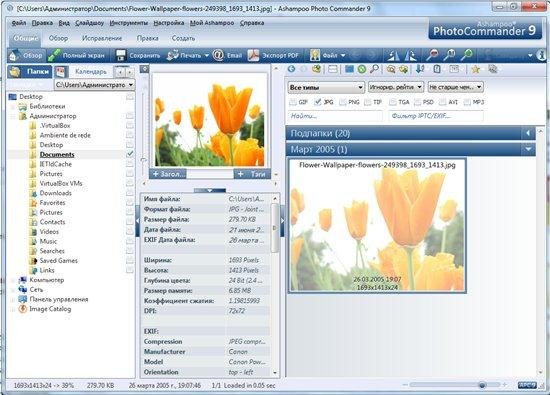Send the picture via Email button
Screen dimensions: 550x395
(228, 55)
